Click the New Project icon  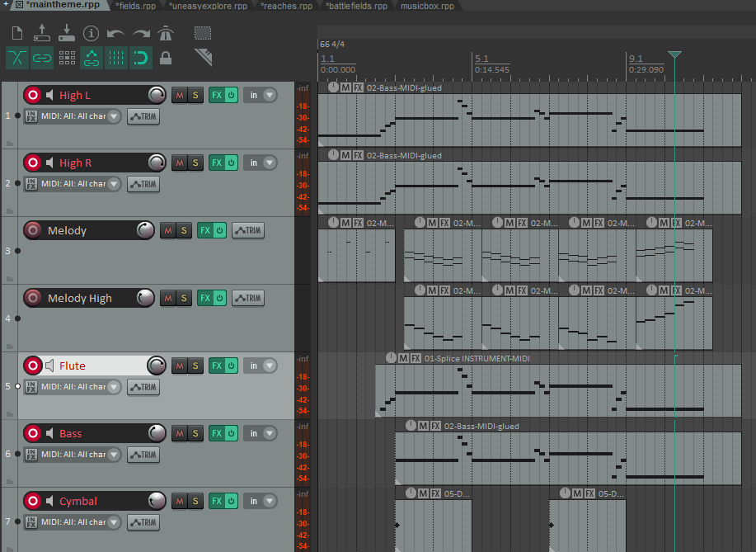[x=17, y=33]
